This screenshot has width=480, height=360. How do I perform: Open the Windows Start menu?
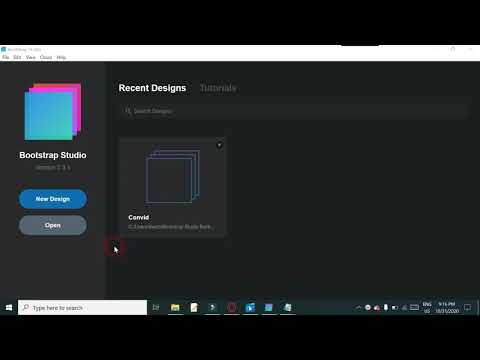coord(9,307)
